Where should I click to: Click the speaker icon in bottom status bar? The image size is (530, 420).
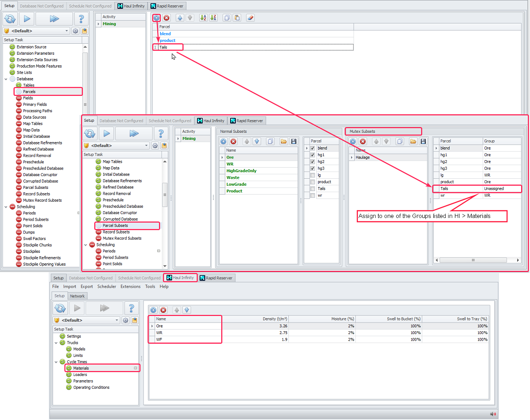[493, 414]
